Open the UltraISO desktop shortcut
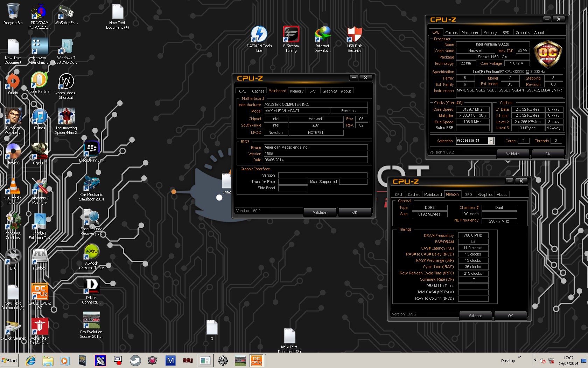 tap(13, 154)
